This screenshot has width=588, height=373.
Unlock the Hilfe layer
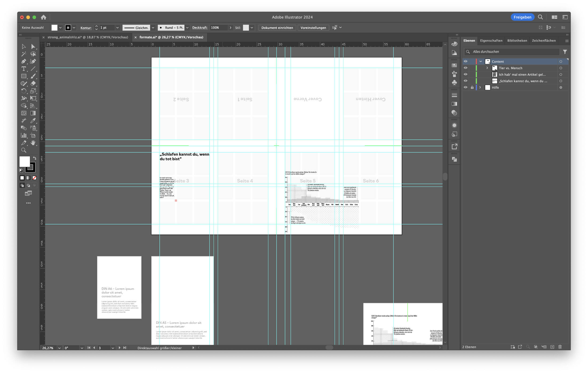(472, 87)
